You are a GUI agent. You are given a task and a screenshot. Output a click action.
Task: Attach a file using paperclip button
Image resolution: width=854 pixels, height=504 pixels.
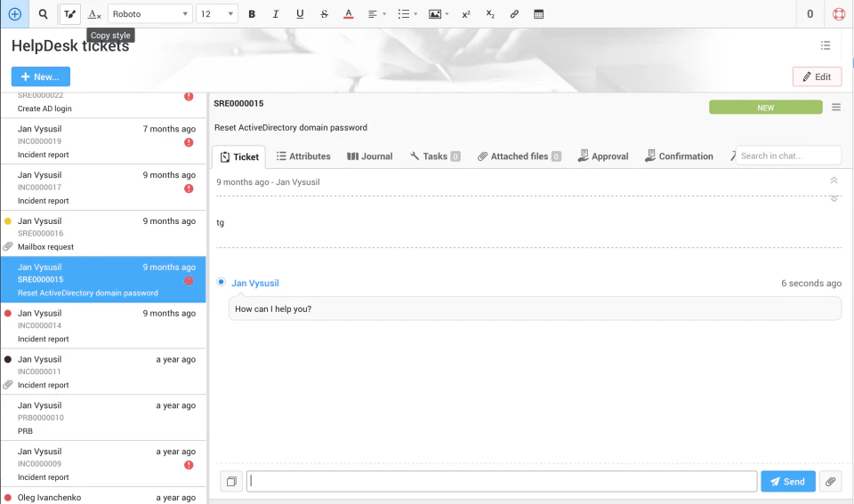(830, 481)
